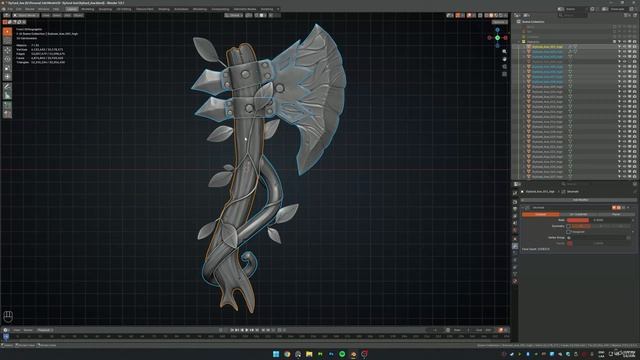The width and height of the screenshot is (640, 360).
Task: Open the Object Mode dropdown
Action: [26, 16]
